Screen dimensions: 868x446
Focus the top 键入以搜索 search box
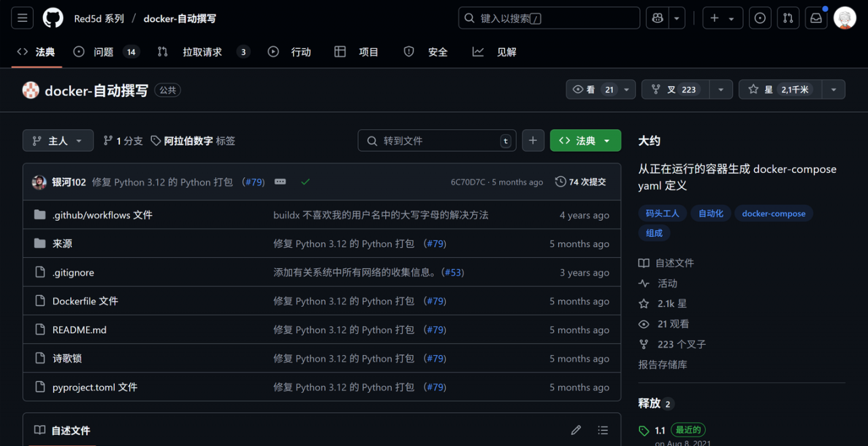[549, 18]
